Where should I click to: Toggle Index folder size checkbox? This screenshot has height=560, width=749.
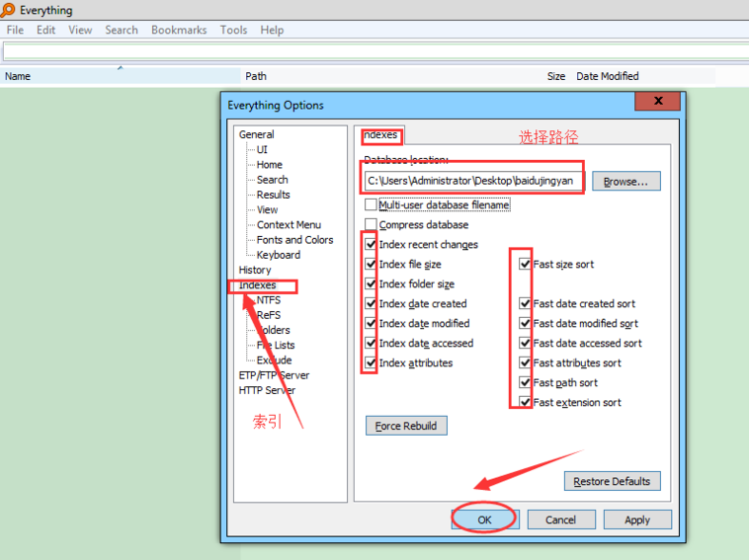[371, 283]
